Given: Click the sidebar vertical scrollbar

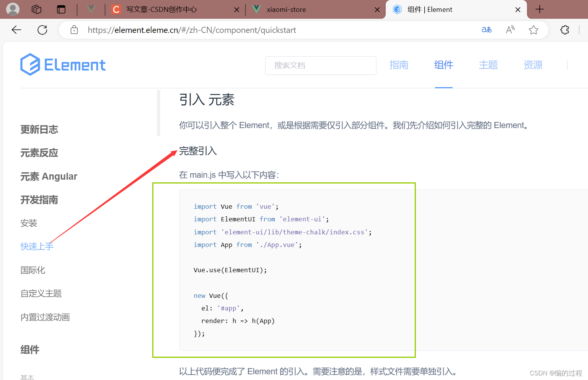Looking at the screenshot, I should click(x=158, y=112).
